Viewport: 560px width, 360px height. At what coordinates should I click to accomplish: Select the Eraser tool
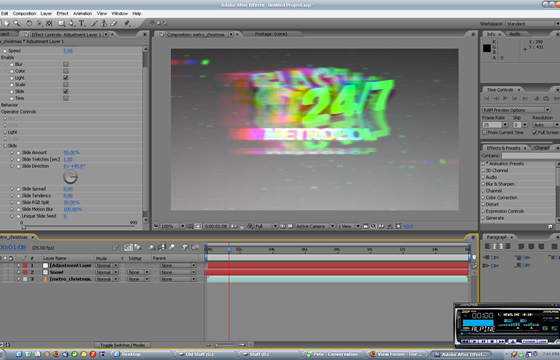point(114,23)
